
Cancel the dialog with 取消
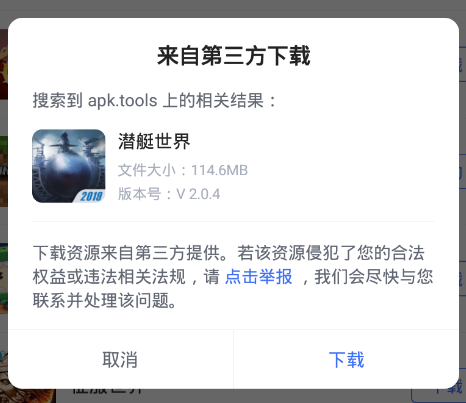pyautogui.click(x=120, y=359)
